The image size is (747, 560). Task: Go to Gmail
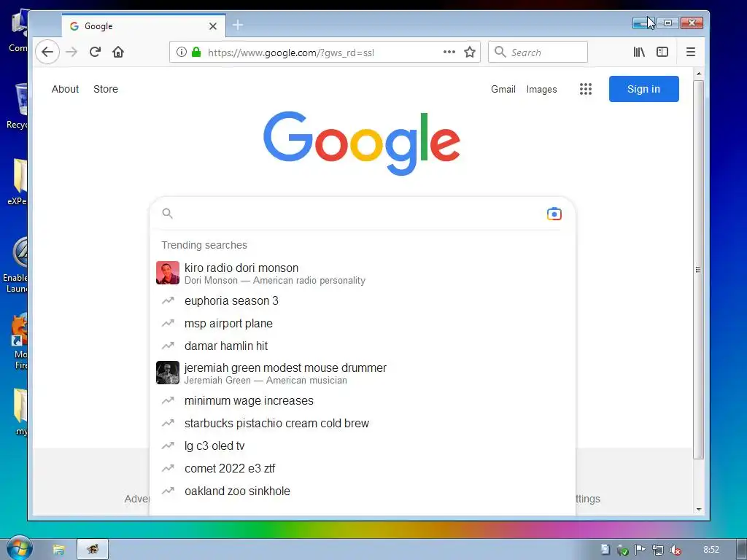[503, 89]
